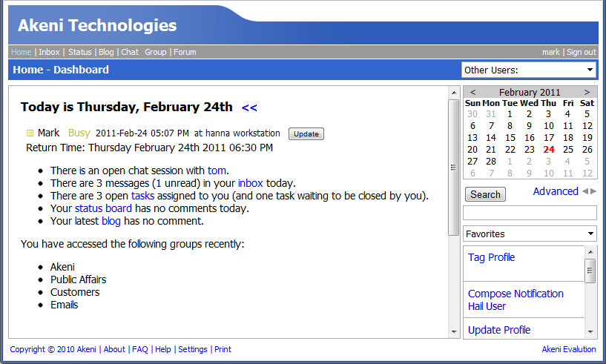Open the Compose Notification favorite link

[516, 294]
